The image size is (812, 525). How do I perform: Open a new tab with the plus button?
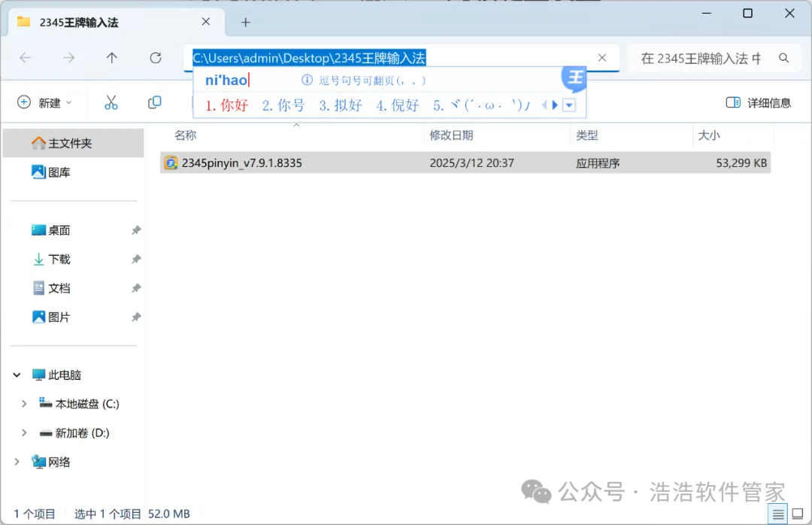pos(245,23)
